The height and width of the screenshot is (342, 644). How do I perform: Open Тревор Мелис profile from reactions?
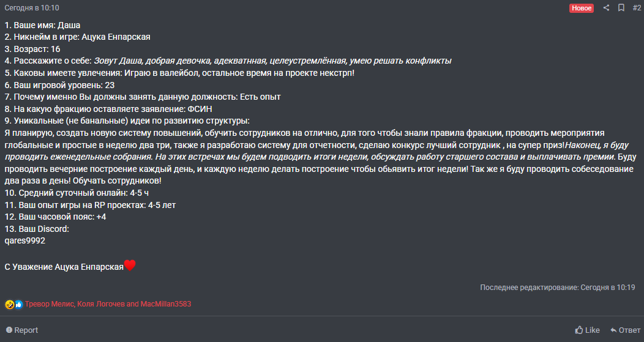tap(50, 304)
